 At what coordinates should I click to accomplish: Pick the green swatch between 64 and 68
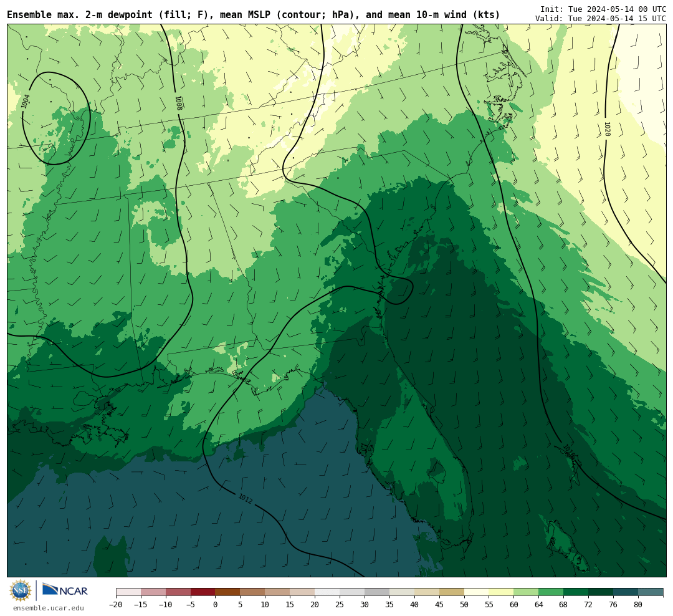[x=551, y=592]
